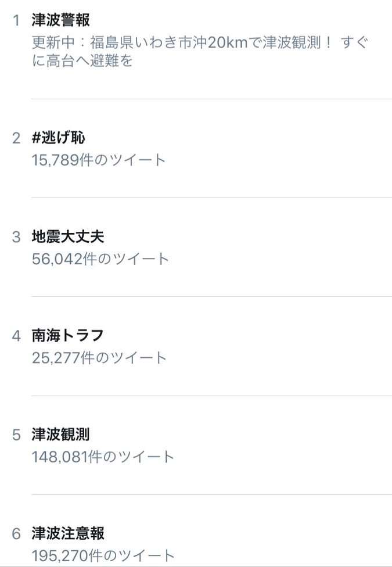Screen dimensions: 392x567
Task: Click the 195,270件のツイート count
Action: click(103, 556)
